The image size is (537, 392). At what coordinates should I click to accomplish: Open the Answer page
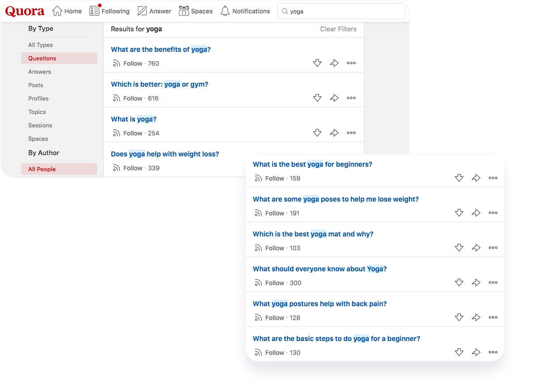coord(154,11)
